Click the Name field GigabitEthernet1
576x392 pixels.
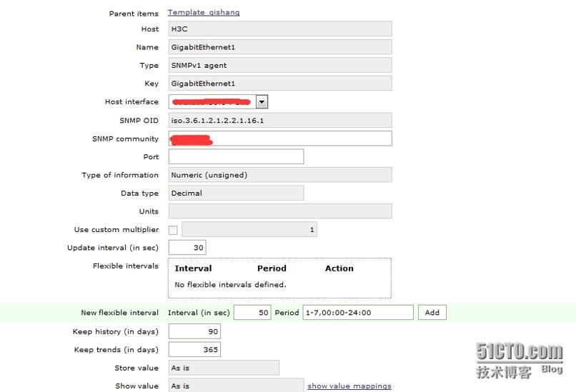[280, 47]
